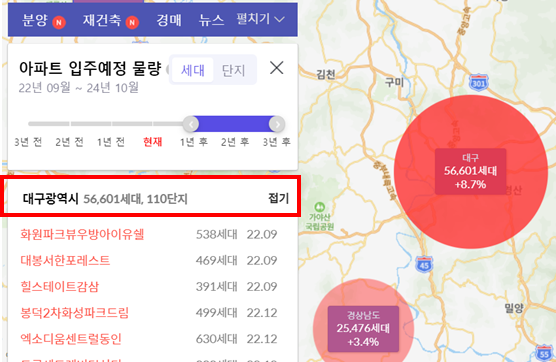
Task: Switch to 단지 view toggle
Action: (233, 70)
